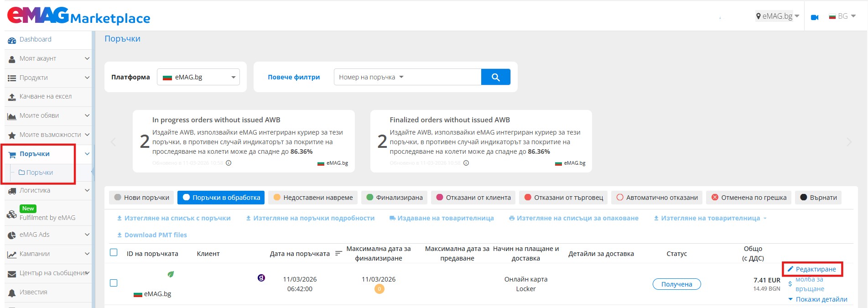This screenshot has width=868, height=308.
Task: Click Изтегляне на поръчки подробности
Action: click(x=310, y=218)
